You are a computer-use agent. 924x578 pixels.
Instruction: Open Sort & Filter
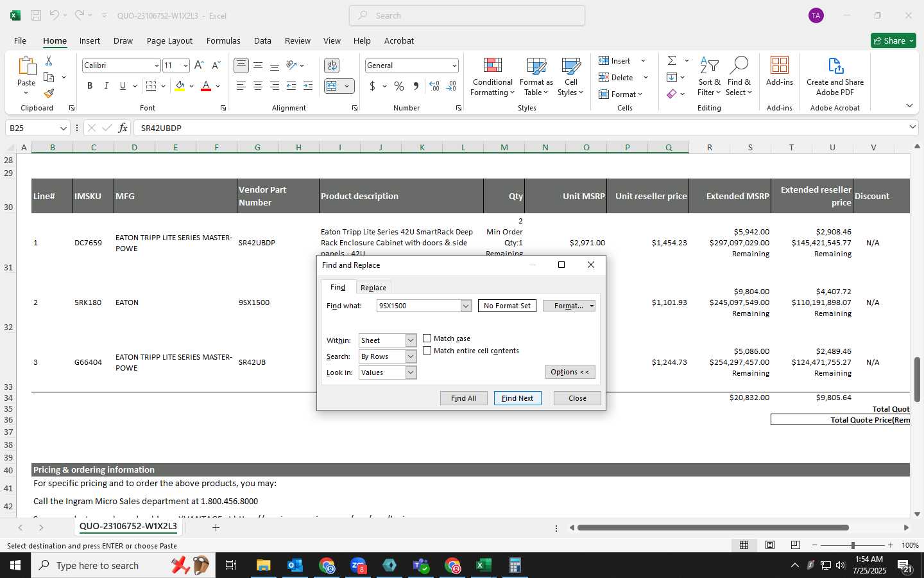[709, 77]
